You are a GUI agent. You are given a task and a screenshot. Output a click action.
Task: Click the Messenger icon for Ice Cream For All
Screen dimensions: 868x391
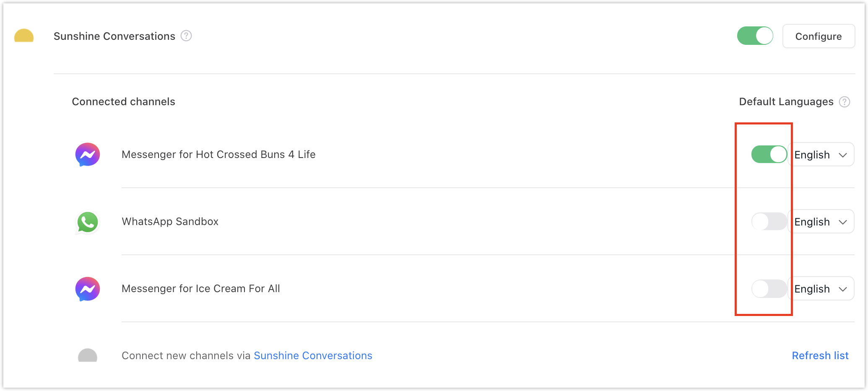click(87, 288)
